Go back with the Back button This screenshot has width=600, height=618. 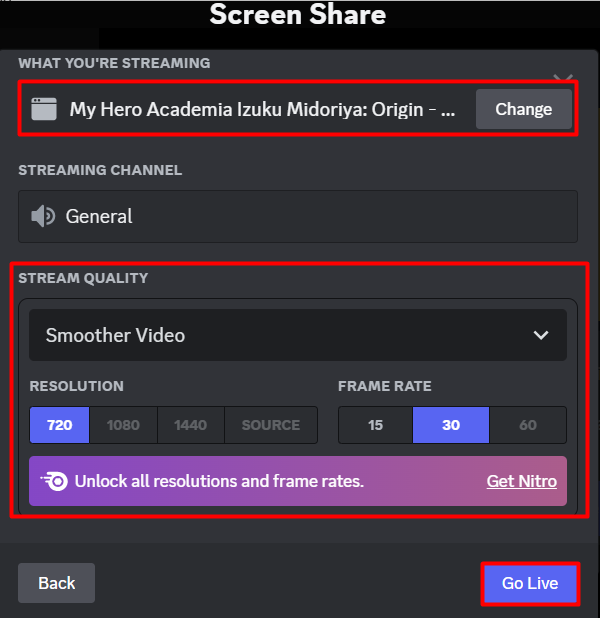pyautogui.click(x=56, y=583)
